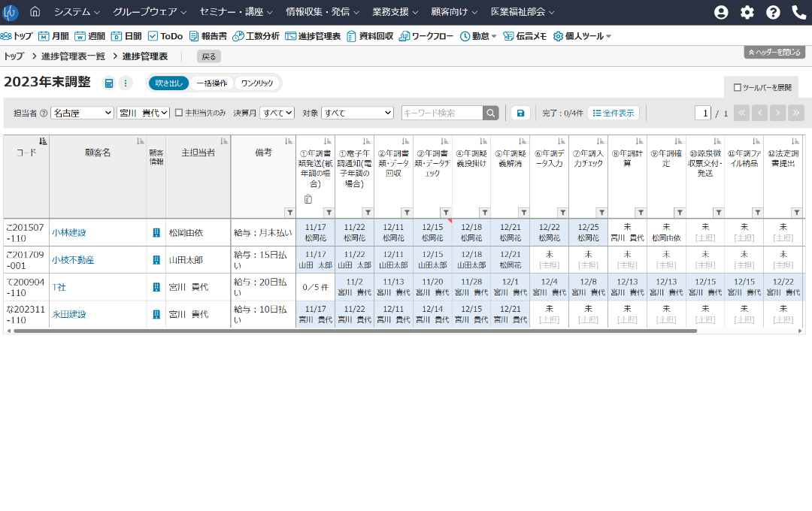Open the three-dot menu beside title
Viewport: 812px width, 511px height.
click(126, 83)
